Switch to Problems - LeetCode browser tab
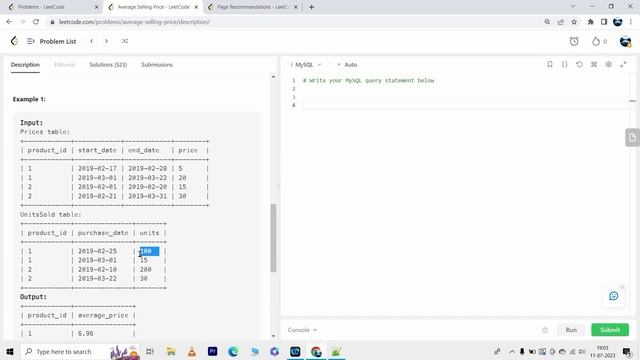640x360 pixels. pyautogui.click(x=53, y=7)
